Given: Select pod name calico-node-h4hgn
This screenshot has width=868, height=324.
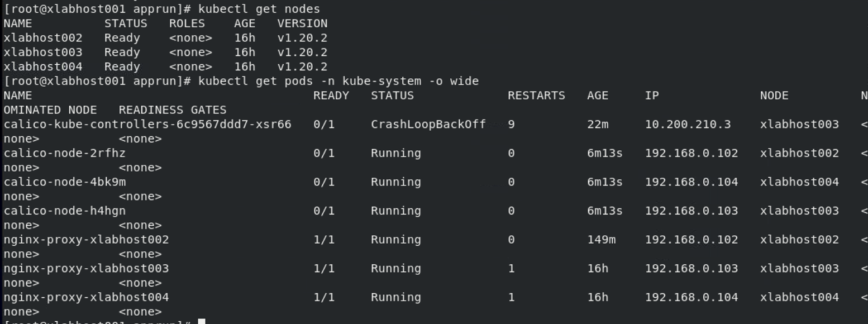Looking at the screenshot, I should pyautogui.click(x=64, y=211).
